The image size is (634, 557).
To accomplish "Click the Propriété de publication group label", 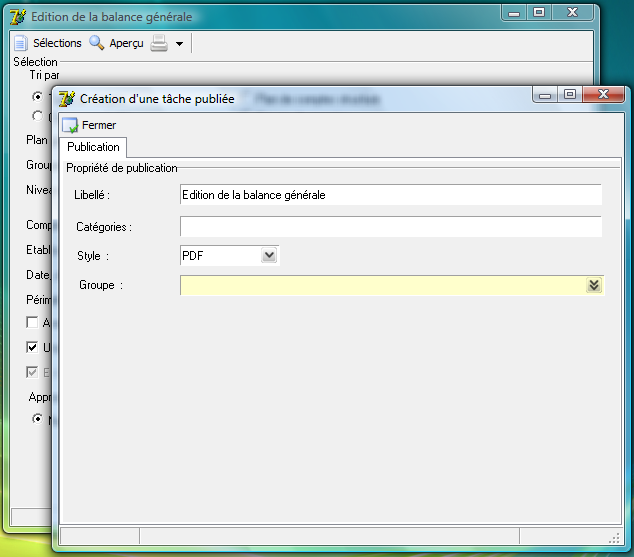I will 122,168.
